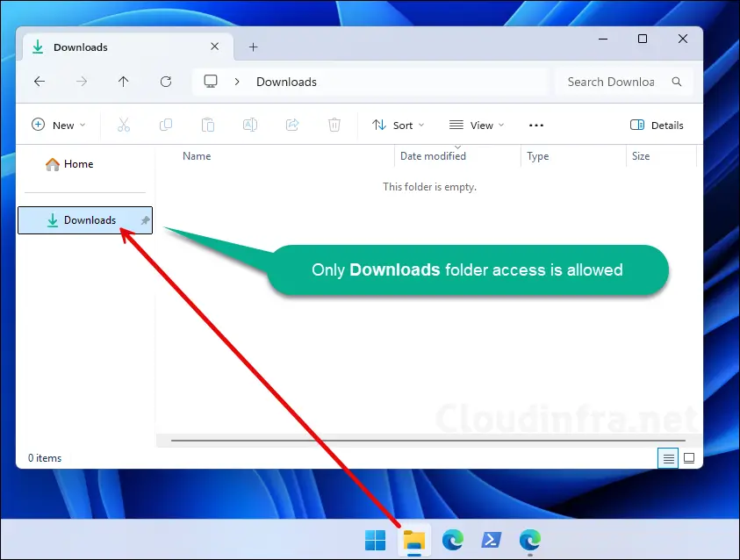Screen dimensions: 740x560
Task: Click the Paste clipboard icon
Action: click(x=208, y=126)
